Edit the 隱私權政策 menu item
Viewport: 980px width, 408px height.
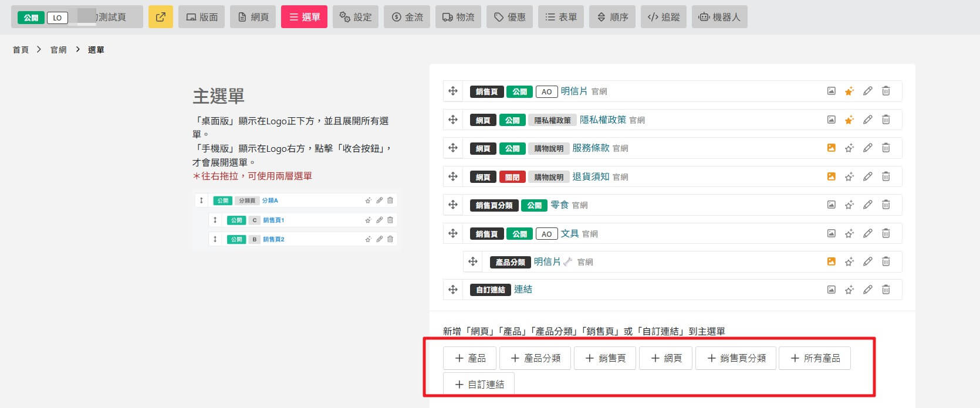click(x=867, y=120)
